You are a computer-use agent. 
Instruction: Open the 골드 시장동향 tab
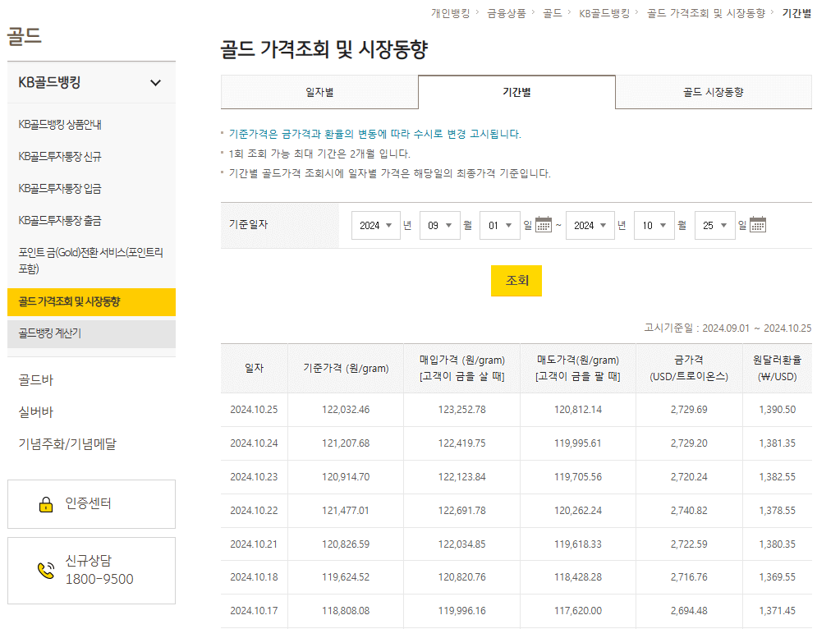pyautogui.click(x=714, y=93)
